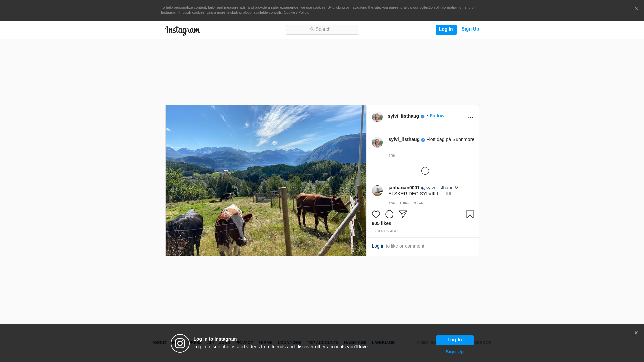Viewport: 644px width, 362px height.
Task: Open the ABOUT footer link
Action: 159,343
